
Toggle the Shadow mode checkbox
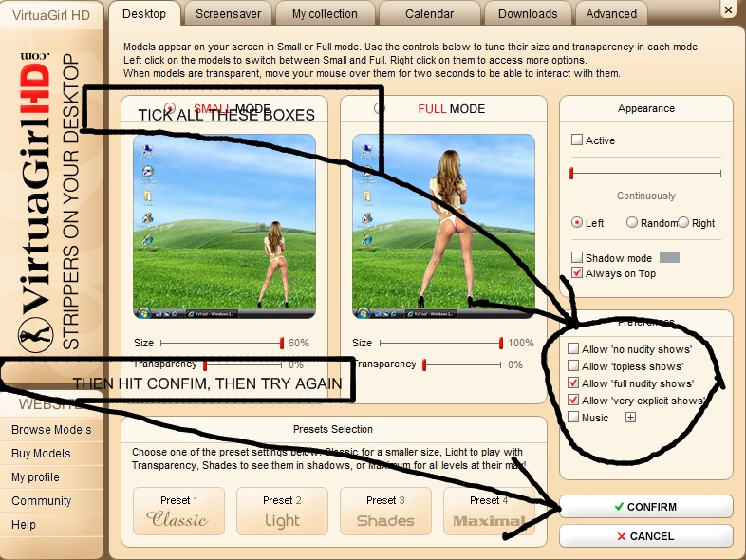[x=577, y=257]
